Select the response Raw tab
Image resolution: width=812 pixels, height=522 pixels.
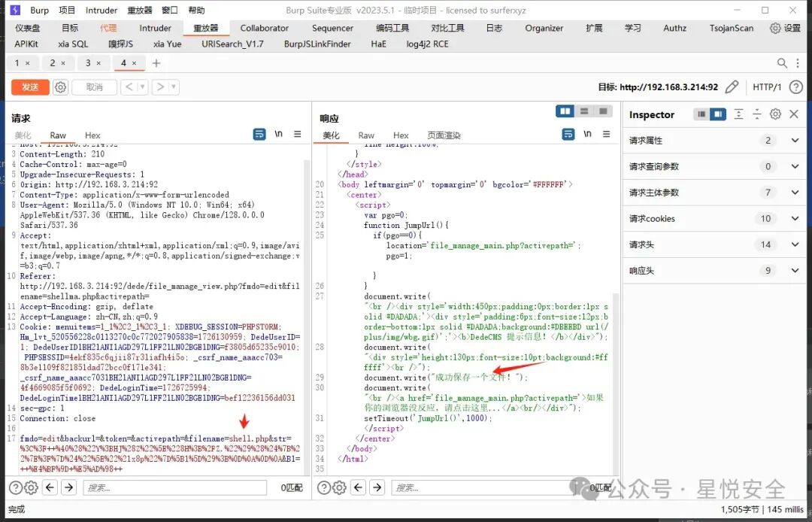click(366, 135)
